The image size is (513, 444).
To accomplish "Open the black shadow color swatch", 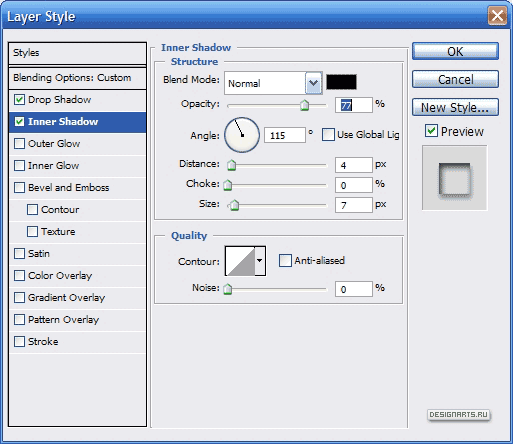I will (x=341, y=82).
